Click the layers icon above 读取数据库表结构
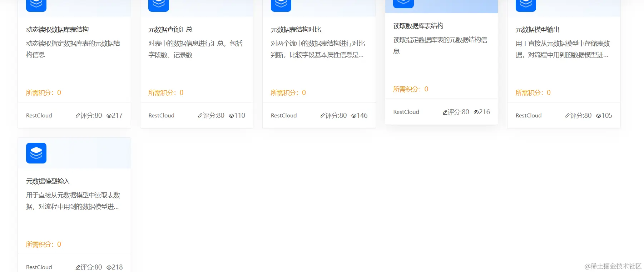The width and height of the screenshot is (644, 272). 403,4
